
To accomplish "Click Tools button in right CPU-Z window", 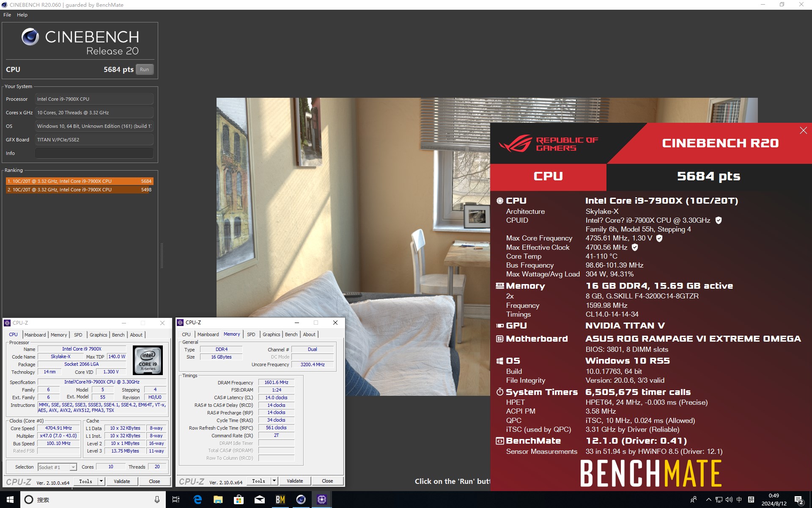I will (x=259, y=481).
